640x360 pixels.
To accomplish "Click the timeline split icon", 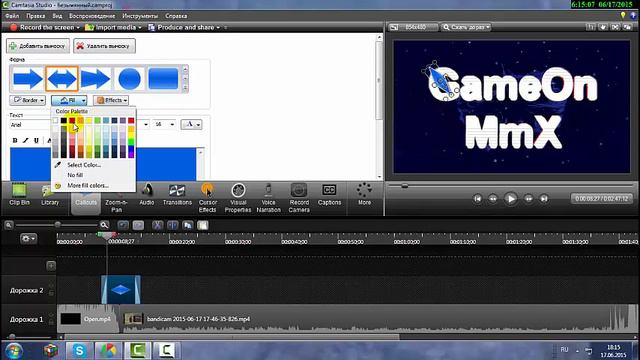I will 173,225.
